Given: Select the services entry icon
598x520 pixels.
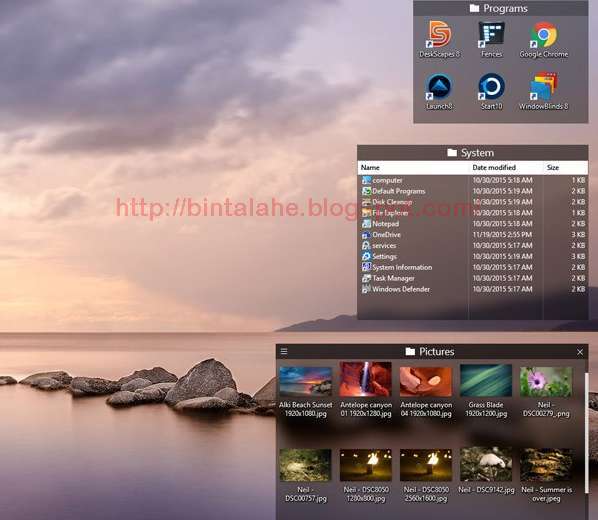Looking at the screenshot, I should tap(366, 246).
